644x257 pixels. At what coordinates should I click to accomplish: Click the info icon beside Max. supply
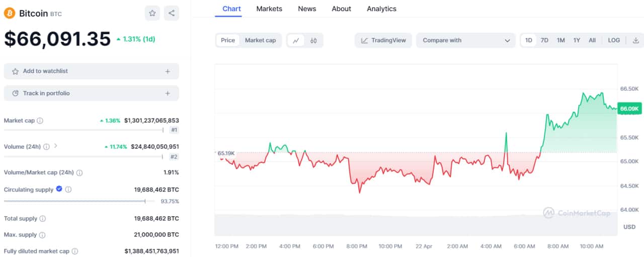[42, 235]
